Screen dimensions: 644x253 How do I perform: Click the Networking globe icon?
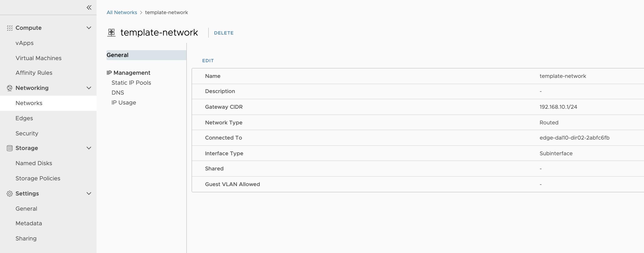pos(10,88)
